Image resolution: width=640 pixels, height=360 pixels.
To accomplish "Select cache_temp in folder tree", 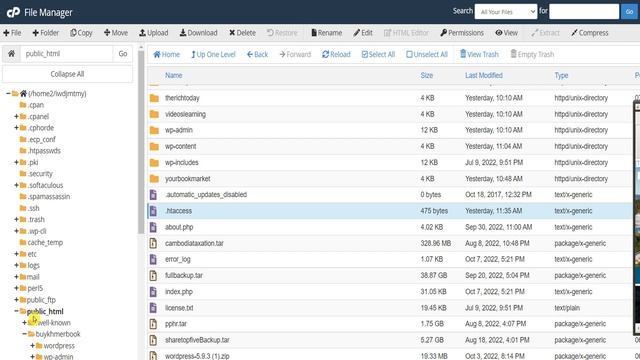I will [x=45, y=242].
